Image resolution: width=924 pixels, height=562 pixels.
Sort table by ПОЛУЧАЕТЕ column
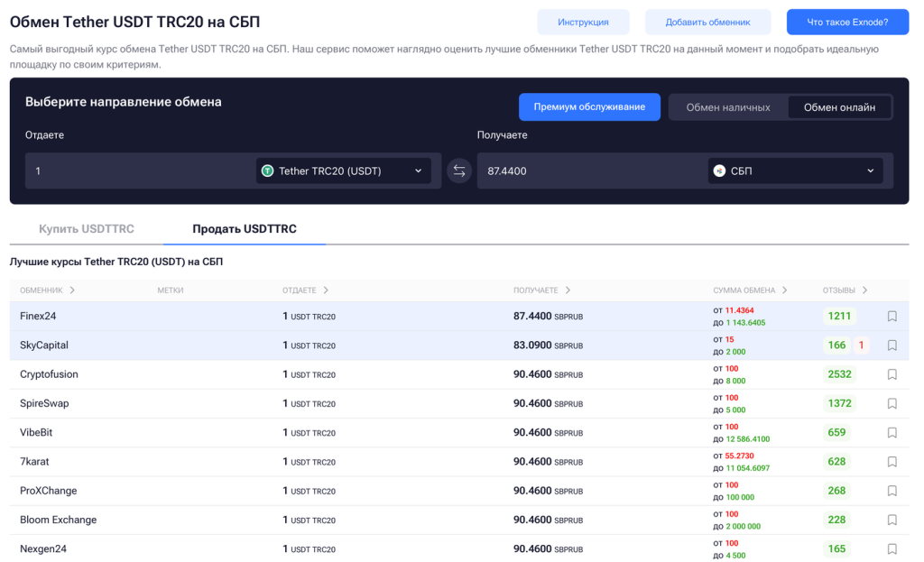(541, 290)
